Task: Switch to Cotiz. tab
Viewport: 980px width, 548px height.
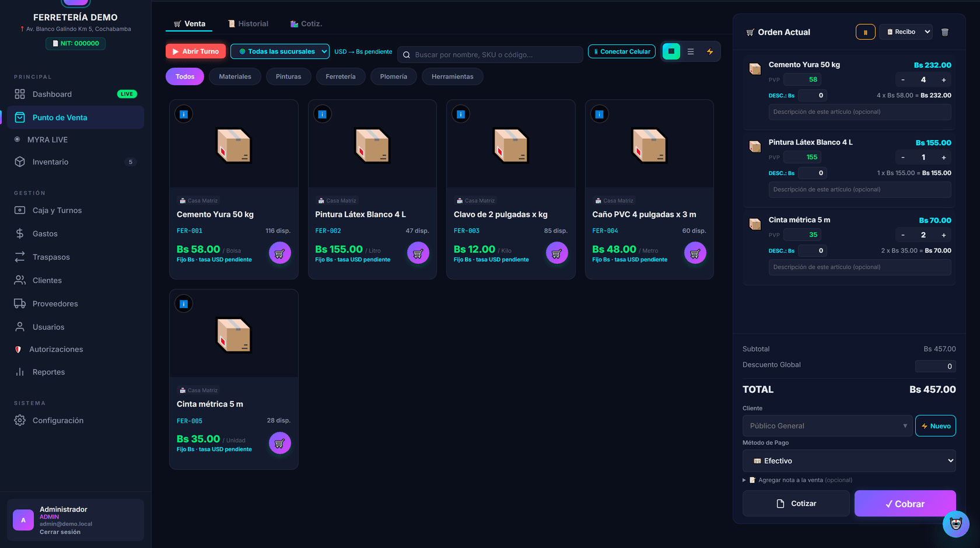Action: tap(306, 24)
